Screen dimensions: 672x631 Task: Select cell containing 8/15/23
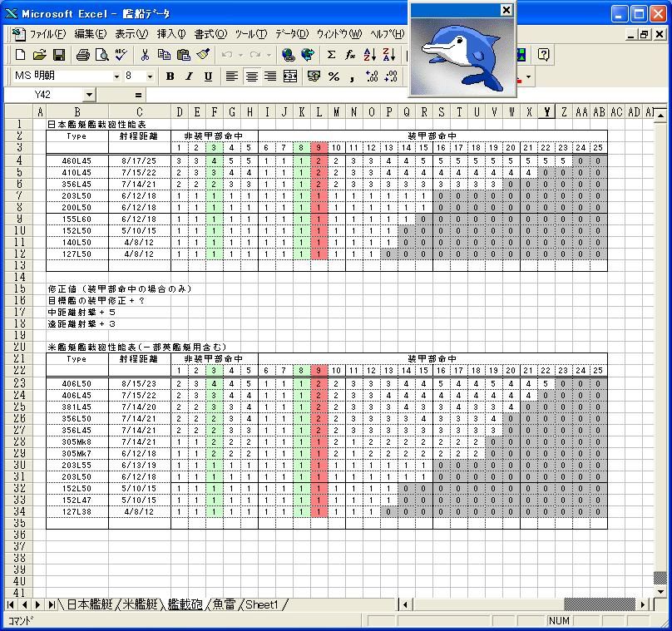pos(139,384)
